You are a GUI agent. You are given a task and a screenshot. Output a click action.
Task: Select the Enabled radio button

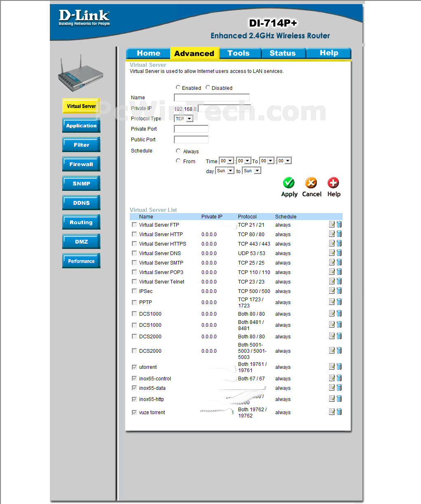pos(178,87)
